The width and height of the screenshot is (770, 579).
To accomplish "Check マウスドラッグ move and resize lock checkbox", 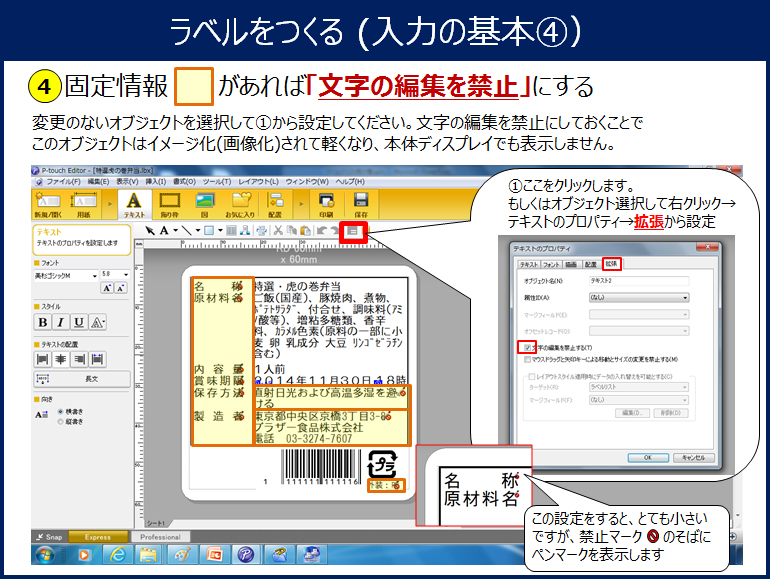I will [527, 359].
